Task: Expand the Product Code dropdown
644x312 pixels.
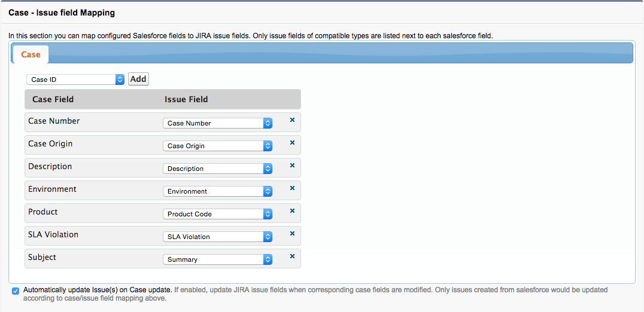Action: (x=217, y=214)
